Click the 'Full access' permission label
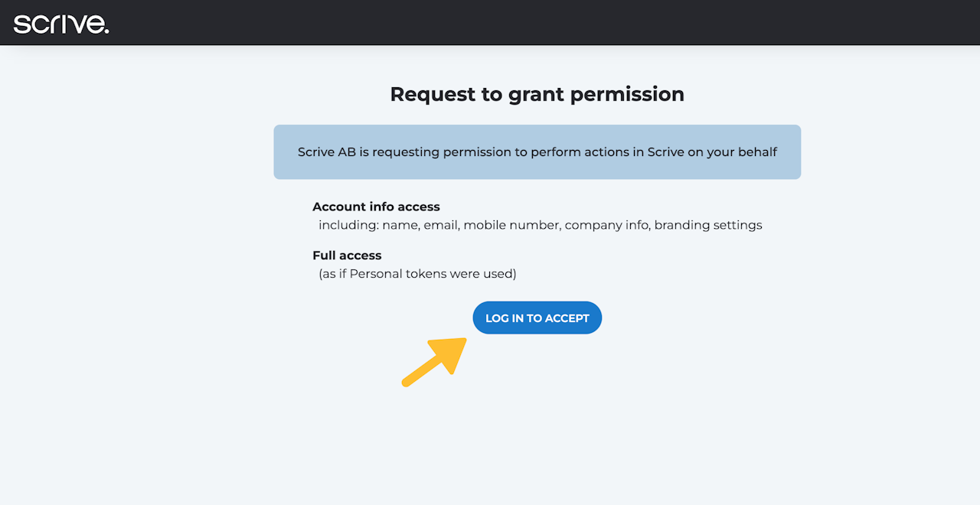This screenshot has height=505, width=980. (347, 256)
